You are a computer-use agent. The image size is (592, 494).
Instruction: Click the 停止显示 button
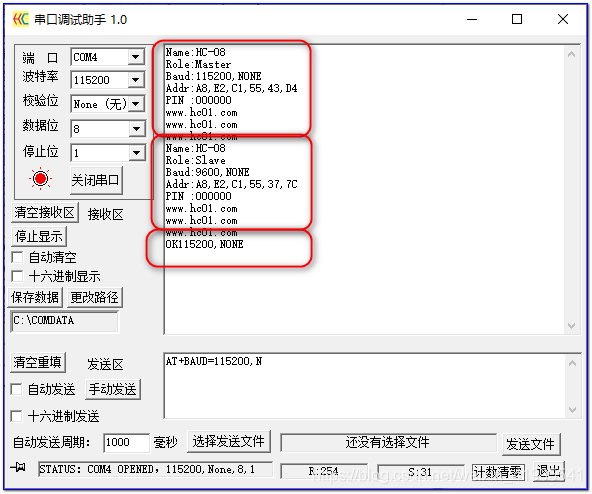[x=39, y=237]
